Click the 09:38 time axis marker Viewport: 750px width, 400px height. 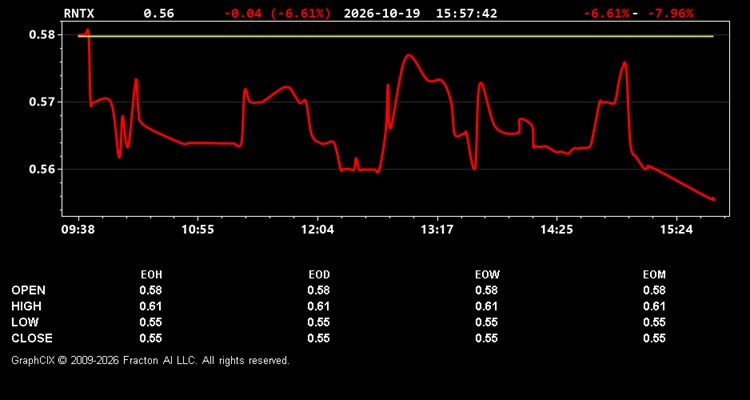77,230
